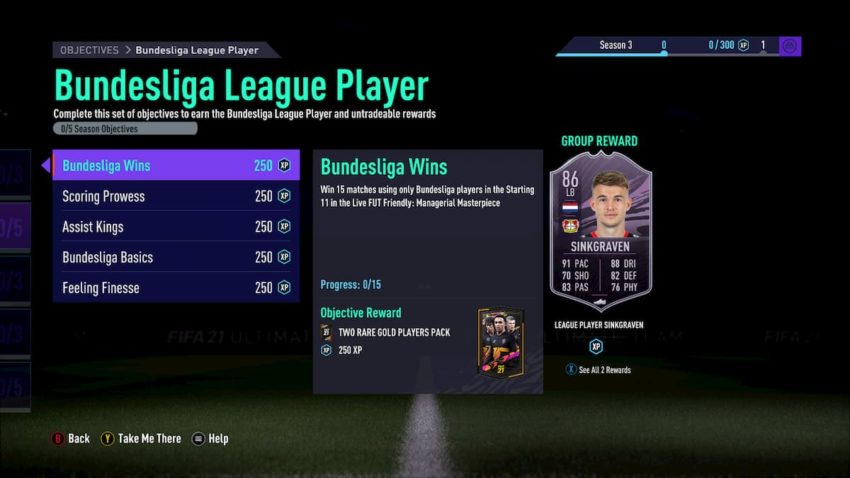
Task: Click the purple season emblem icon top right
Action: pyautogui.click(x=790, y=46)
